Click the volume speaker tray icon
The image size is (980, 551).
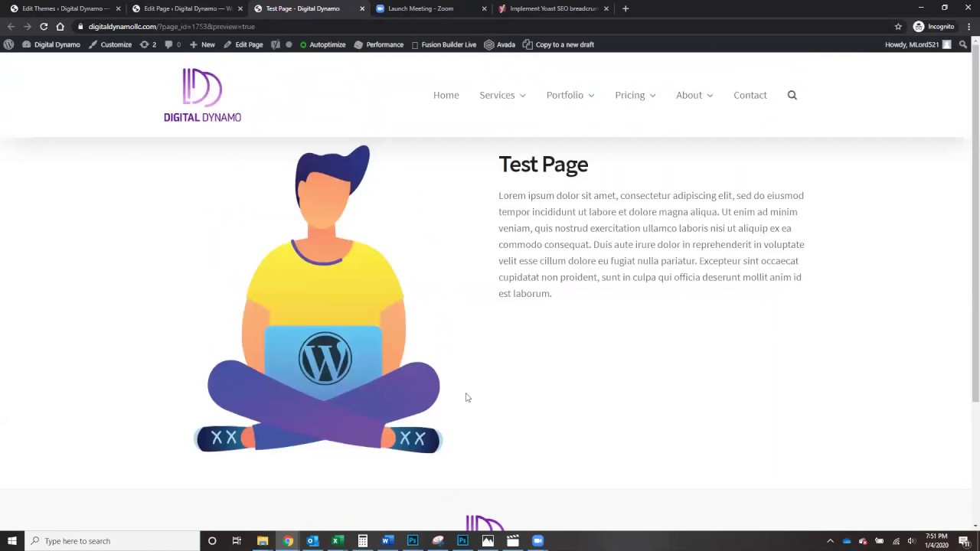(x=911, y=541)
